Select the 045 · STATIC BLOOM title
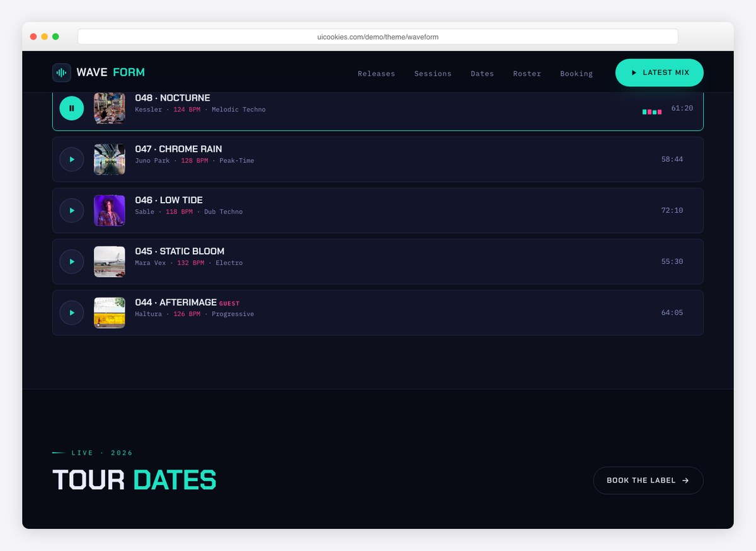Screen dimensions: 756x551 point(180,251)
